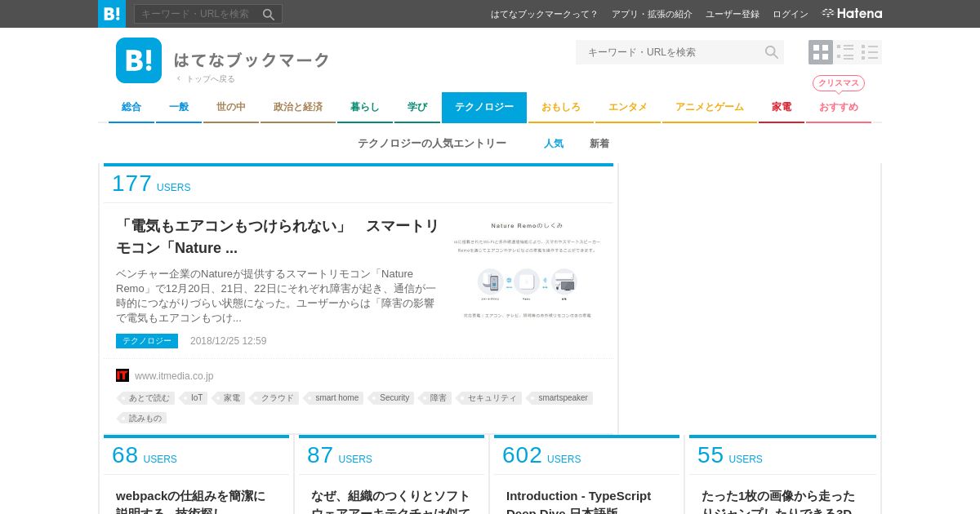Screen dimensions: 980x514
Task: Open the 87 USERS count
Action: coord(340,456)
